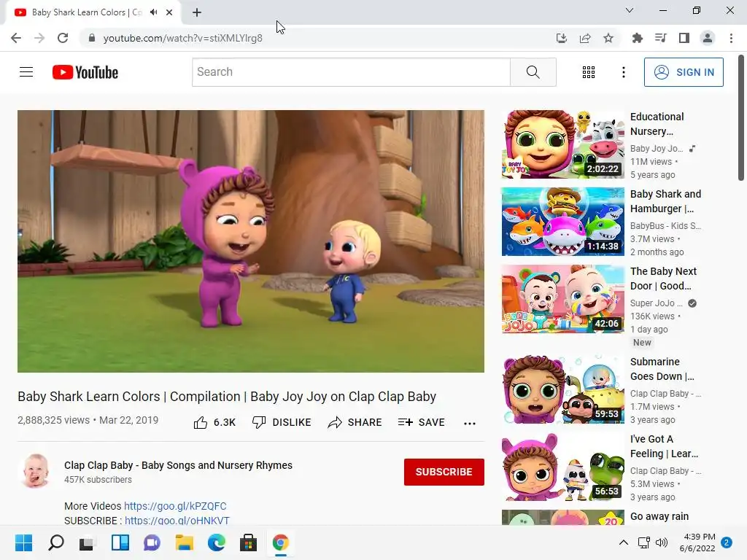Click the page vertical scrollbar
Viewport: 747px width, 560px height.
pyautogui.click(x=741, y=118)
